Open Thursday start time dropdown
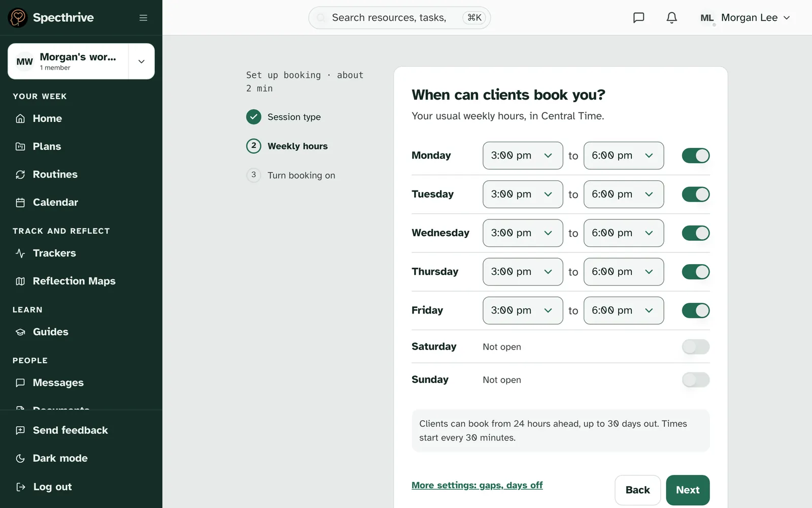 point(523,271)
